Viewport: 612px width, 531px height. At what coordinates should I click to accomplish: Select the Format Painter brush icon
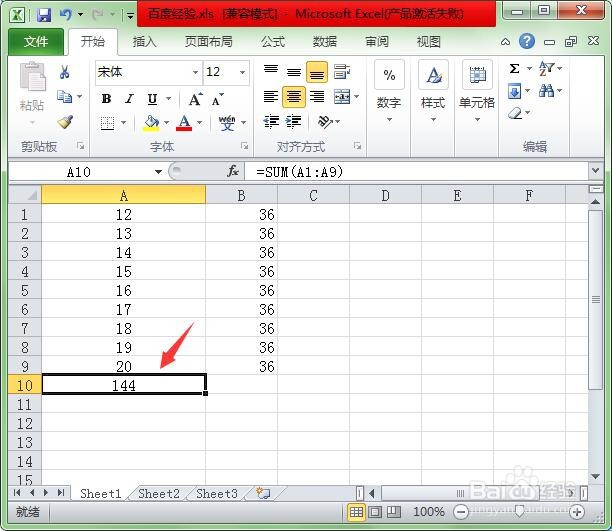[65, 122]
